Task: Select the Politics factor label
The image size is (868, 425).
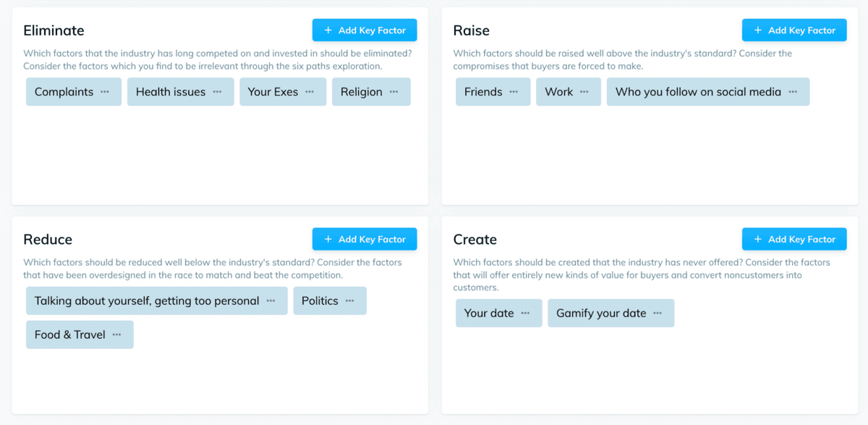Action: click(x=320, y=301)
